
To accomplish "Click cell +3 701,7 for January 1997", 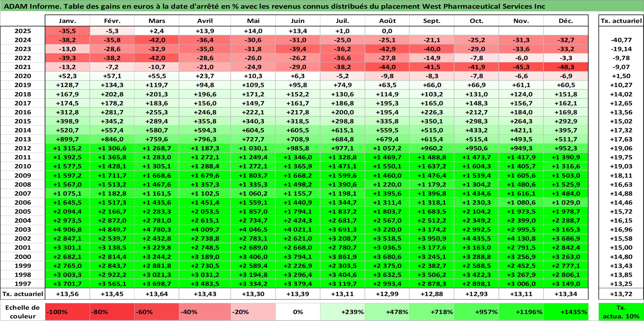I will (x=67, y=284).
